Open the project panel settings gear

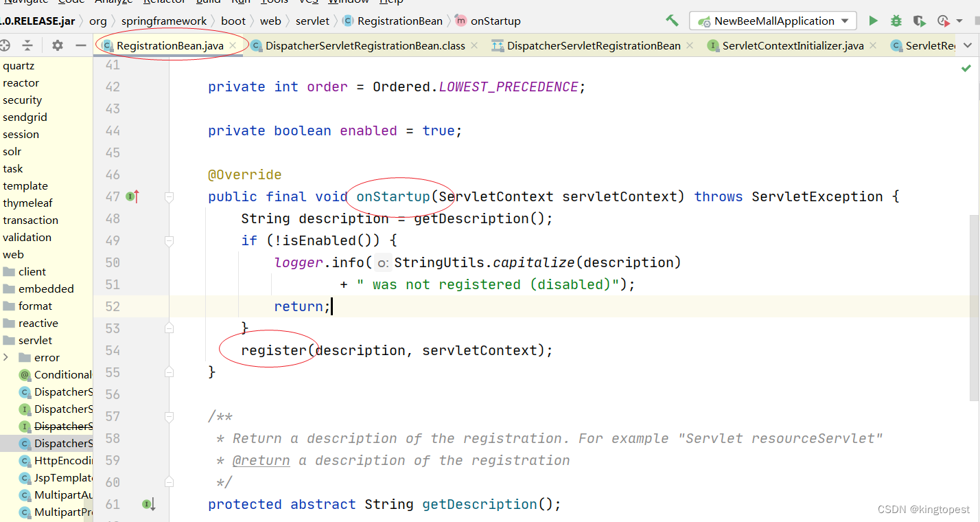click(58, 45)
